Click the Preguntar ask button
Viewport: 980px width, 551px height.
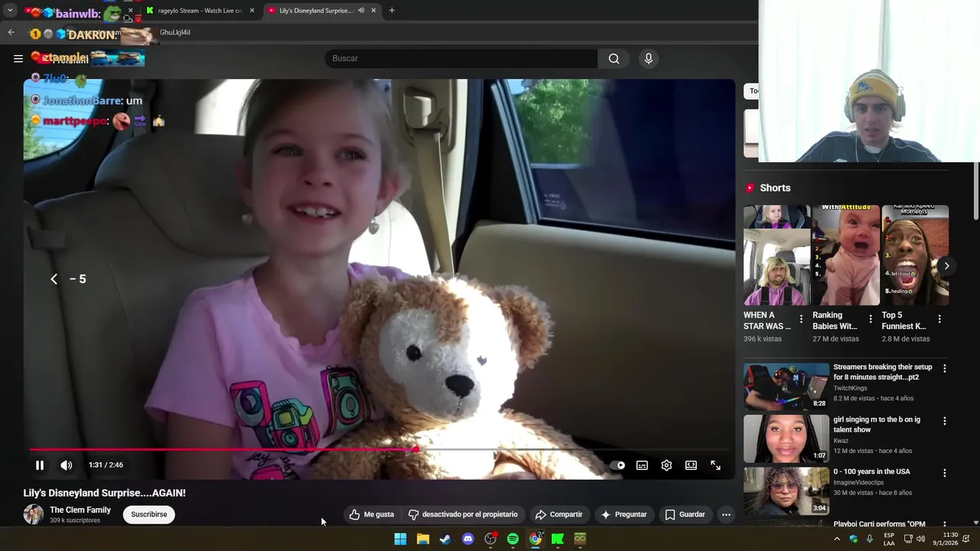pyautogui.click(x=624, y=514)
